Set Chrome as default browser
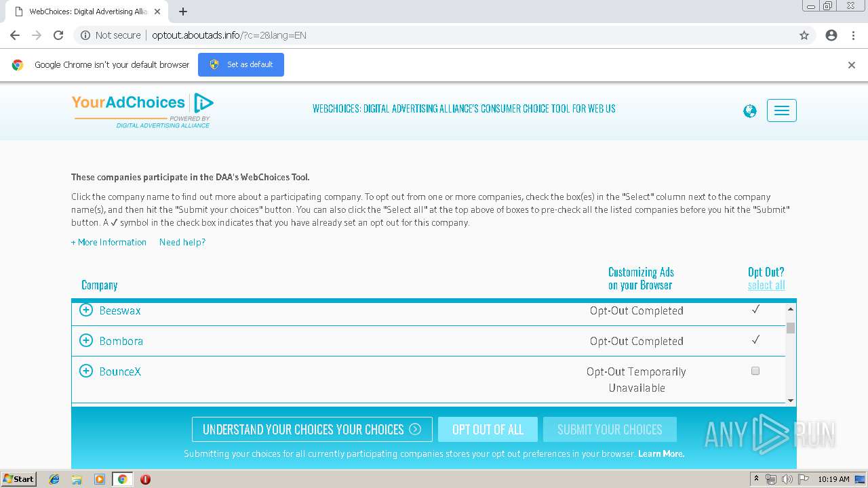This screenshot has height=488, width=868. pos(241,64)
